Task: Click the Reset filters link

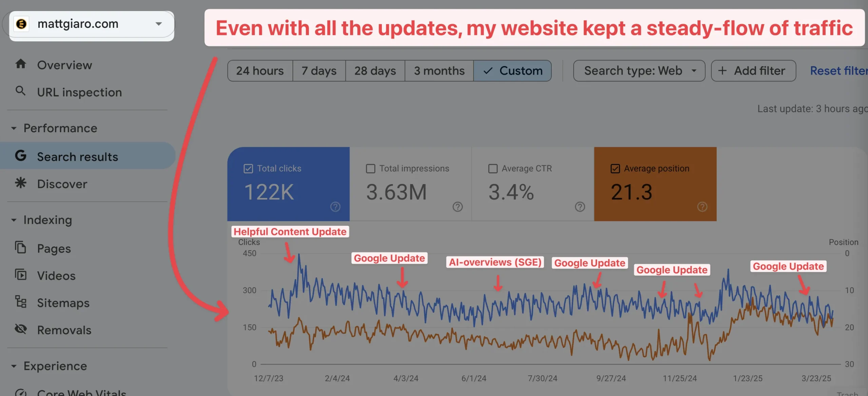Action: 839,71
